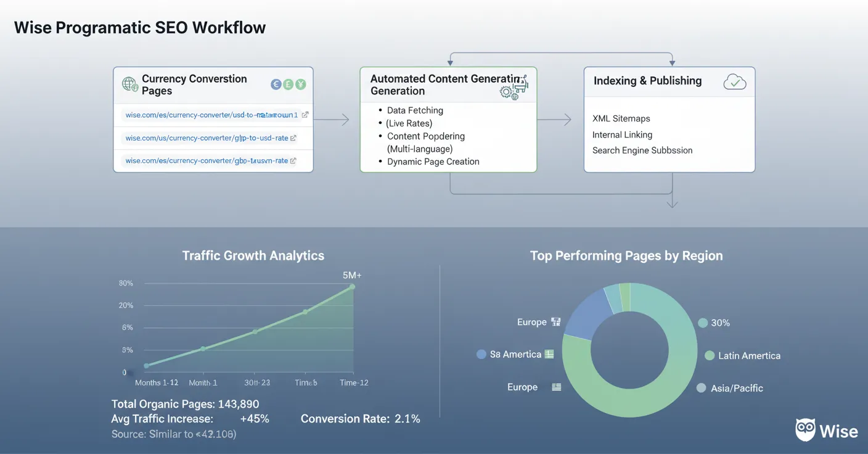Open the usd-to rate converter link
Viewport: 868px width, 454px height.
pyautogui.click(x=210, y=115)
